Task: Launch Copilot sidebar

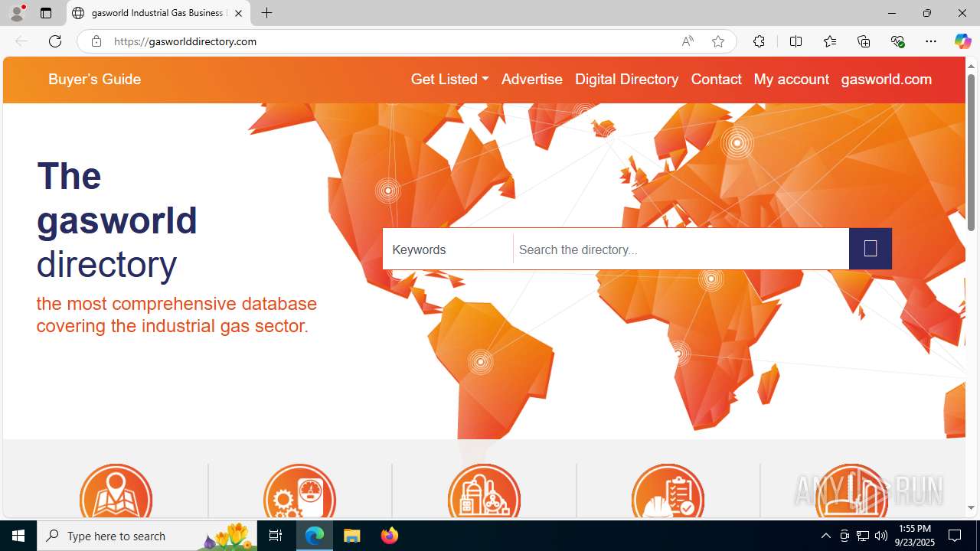Action: coord(962,41)
